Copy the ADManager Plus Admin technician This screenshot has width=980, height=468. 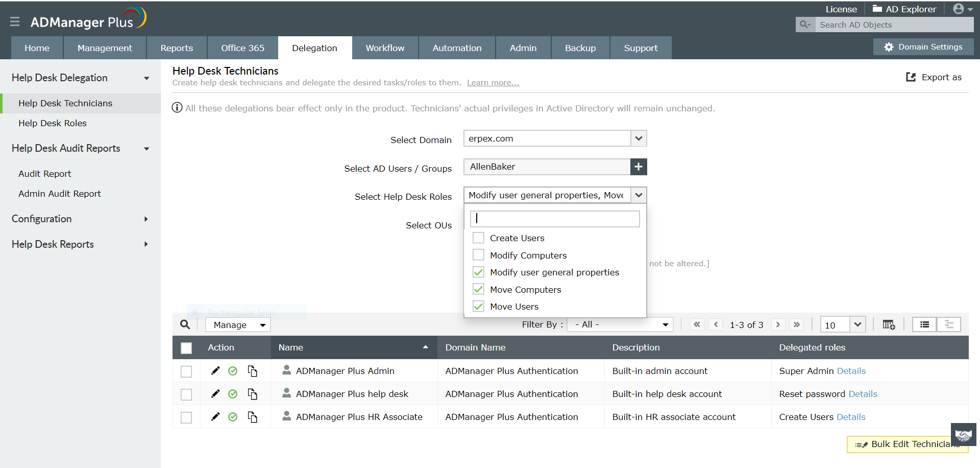pyautogui.click(x=252, y=371)
